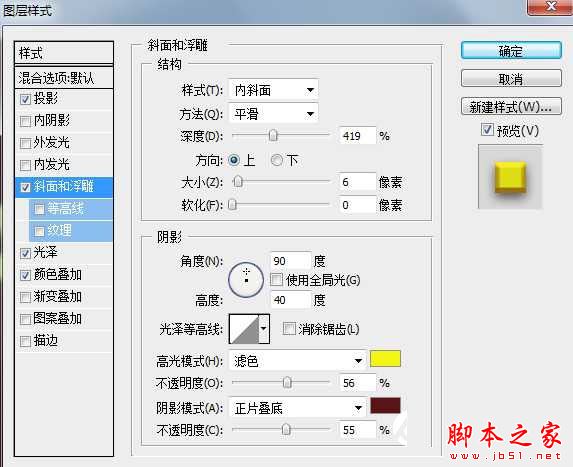
Task: Click the 确定 button
Action: 511,50
